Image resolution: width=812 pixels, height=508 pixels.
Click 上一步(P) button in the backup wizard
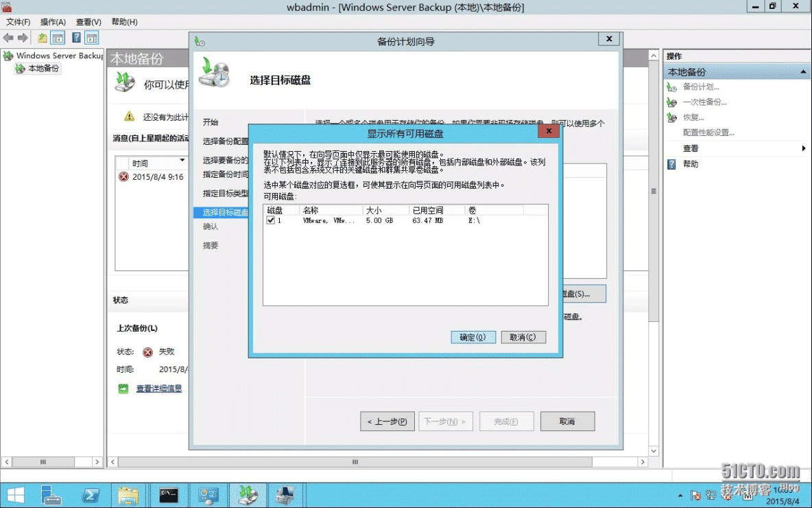point(387,422)
